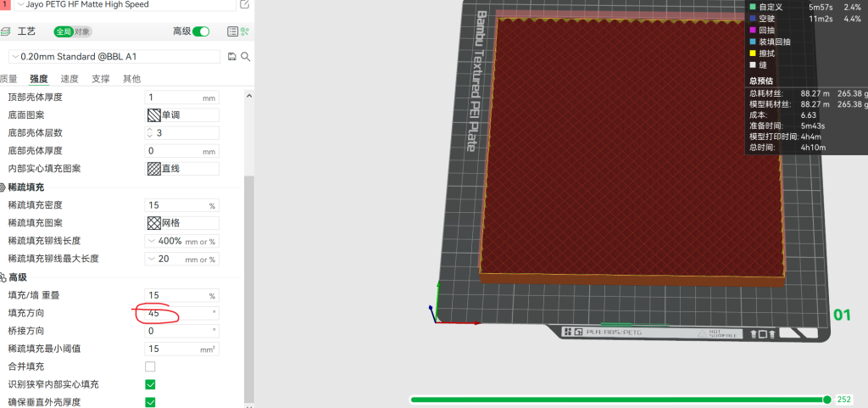868x408 pixels.
Task: Open the process settings list icon
Action: (x=233, y=31)
